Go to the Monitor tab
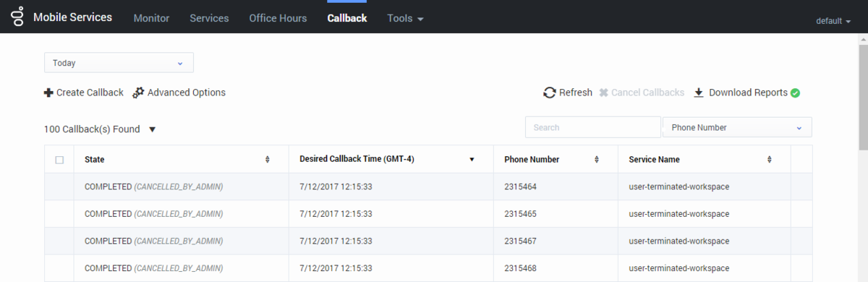 [152, 18]
